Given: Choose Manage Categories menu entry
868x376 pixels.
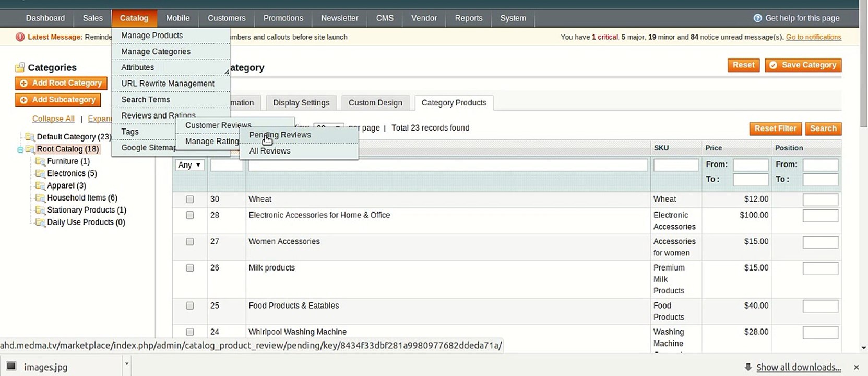Looking at the screenshot, I should (x=171, y=52).
